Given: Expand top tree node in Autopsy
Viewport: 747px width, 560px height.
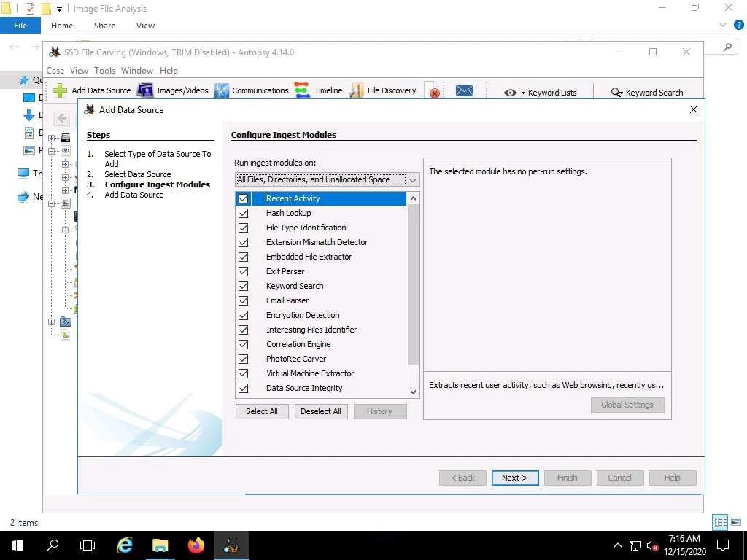Looking at the screenshot, I should coord(52,138).
